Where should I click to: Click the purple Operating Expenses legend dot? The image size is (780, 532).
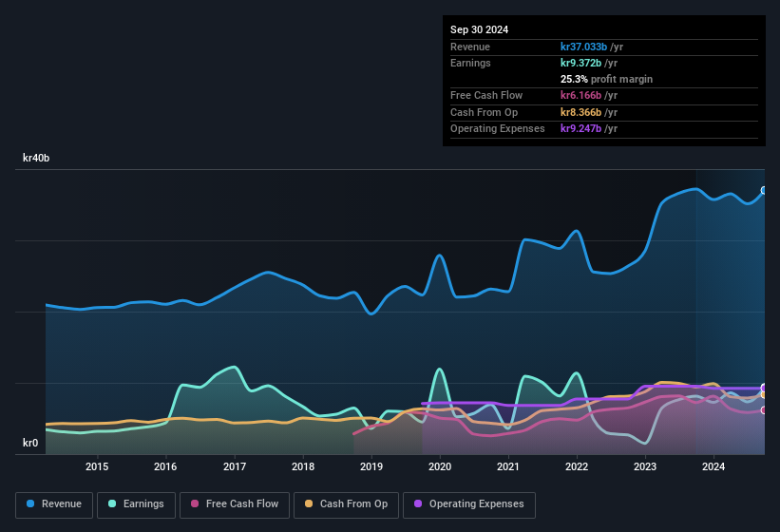[418, 503]
